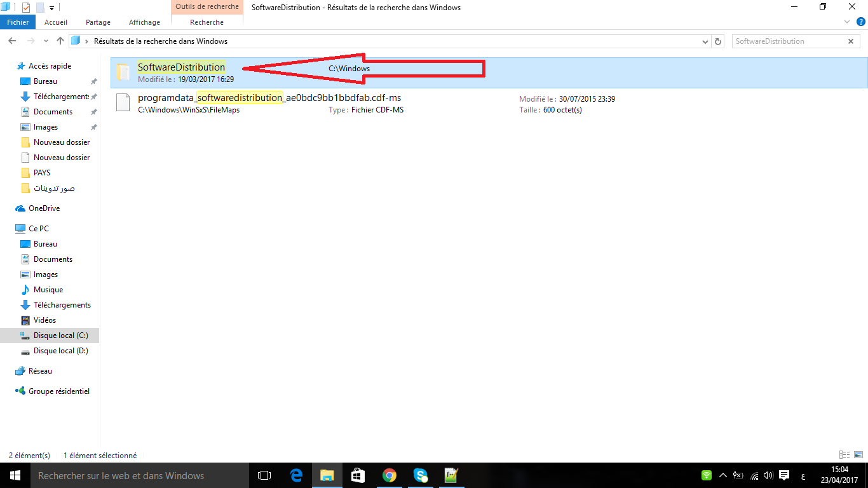The image size is (868, 488).
Task: Open Documents under Ce PC
Action: pyautogui.click(x=53, y=259)
